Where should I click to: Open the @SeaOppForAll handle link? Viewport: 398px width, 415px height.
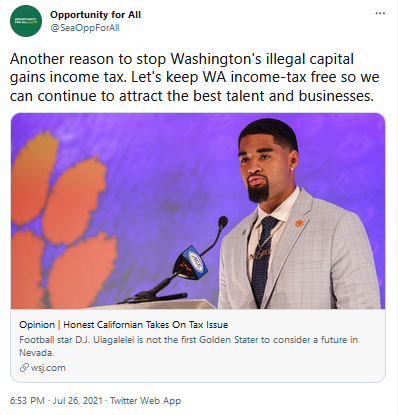[85, 28]
